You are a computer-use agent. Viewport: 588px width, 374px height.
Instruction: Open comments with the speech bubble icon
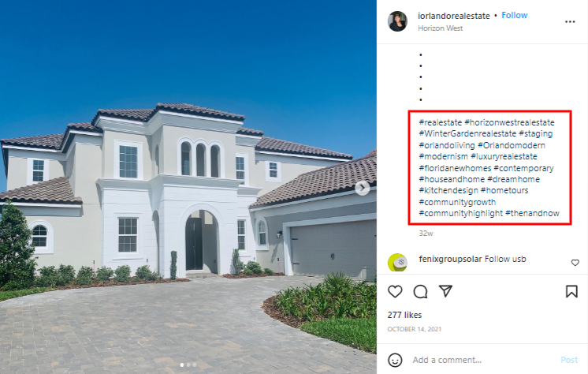(x=420, y=291)
